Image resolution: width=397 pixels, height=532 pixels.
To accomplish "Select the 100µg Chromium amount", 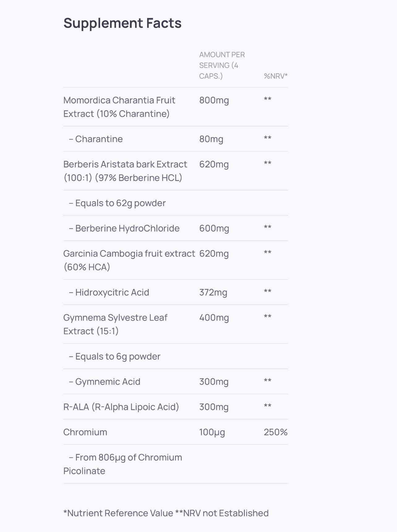I will click(212, 432).
